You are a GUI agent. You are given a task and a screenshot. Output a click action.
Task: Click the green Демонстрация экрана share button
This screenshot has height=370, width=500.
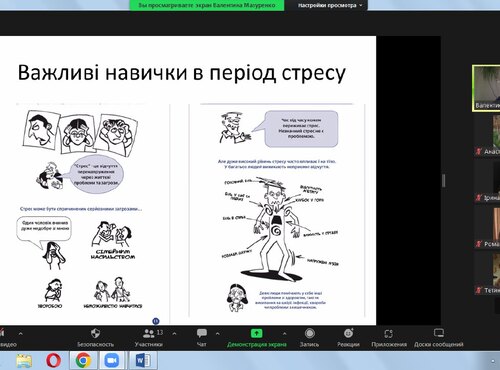pyautogui.click(x=257, y=337)
